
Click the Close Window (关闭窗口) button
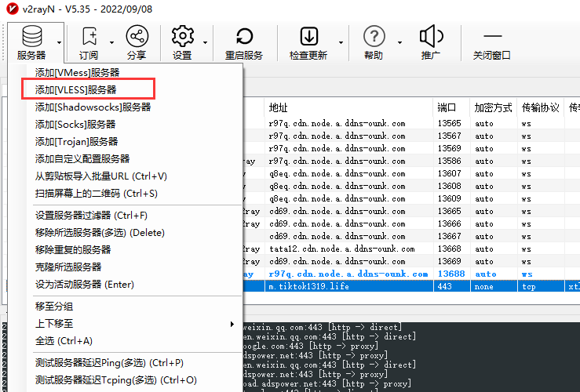click(492, 36)
